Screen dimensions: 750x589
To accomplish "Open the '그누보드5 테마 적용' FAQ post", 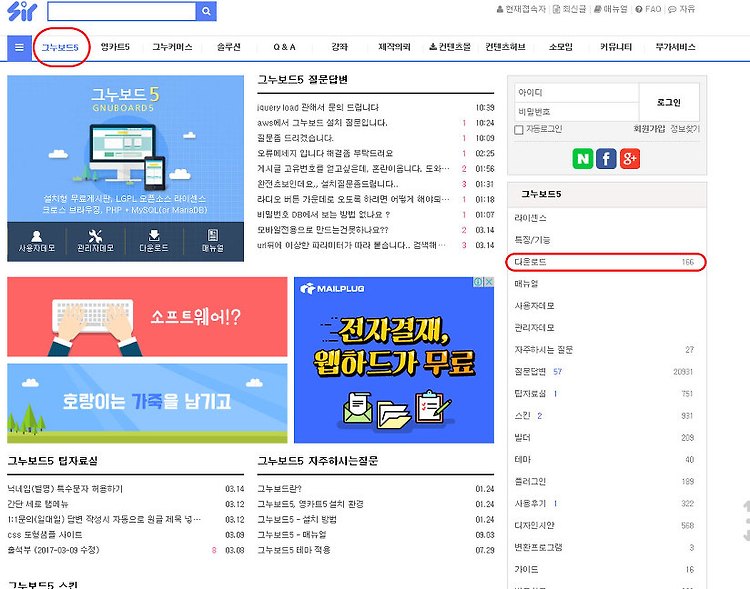I will point(294,550).
